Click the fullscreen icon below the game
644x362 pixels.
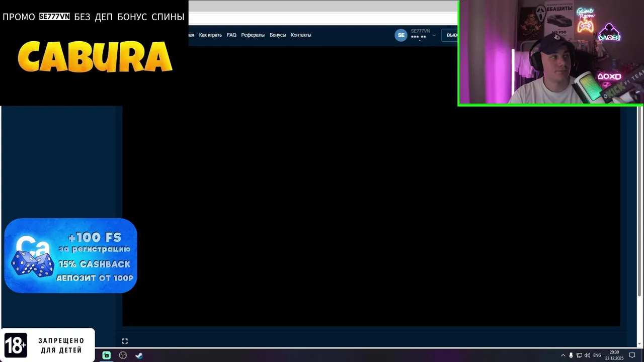(125, 341)
